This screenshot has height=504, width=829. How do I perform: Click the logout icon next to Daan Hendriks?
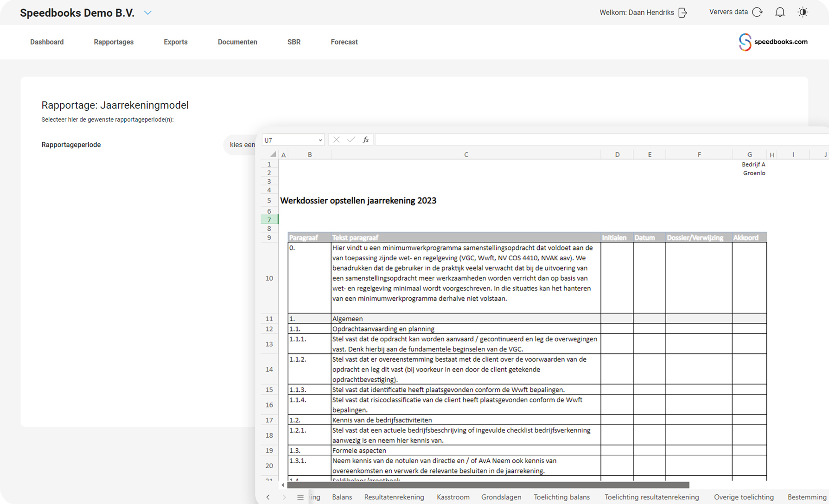[683, 13]
